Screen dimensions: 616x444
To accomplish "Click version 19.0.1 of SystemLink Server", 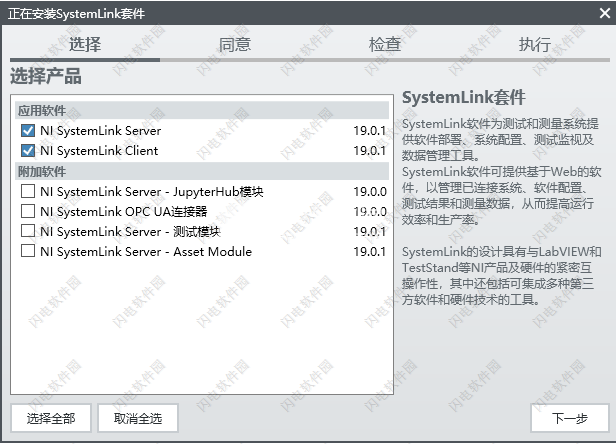I will pos(370,130).
